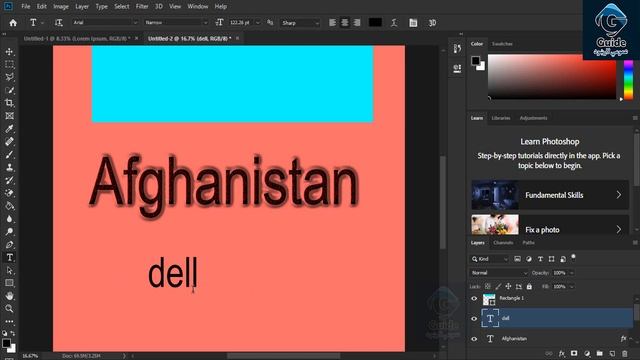Select the Horizontal Type tool
Image resolution: width=640 pixels, height=360 pixels.
(9, 258)
